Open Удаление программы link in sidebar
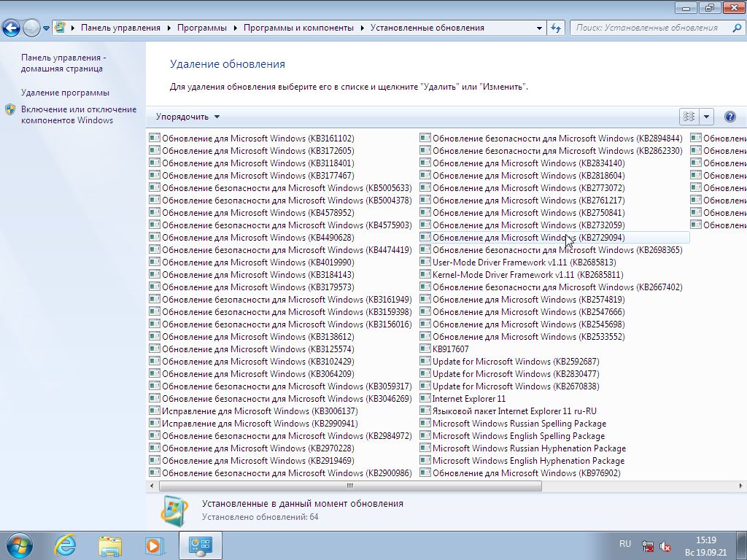 pyautogui.click(x=65, y=93)
